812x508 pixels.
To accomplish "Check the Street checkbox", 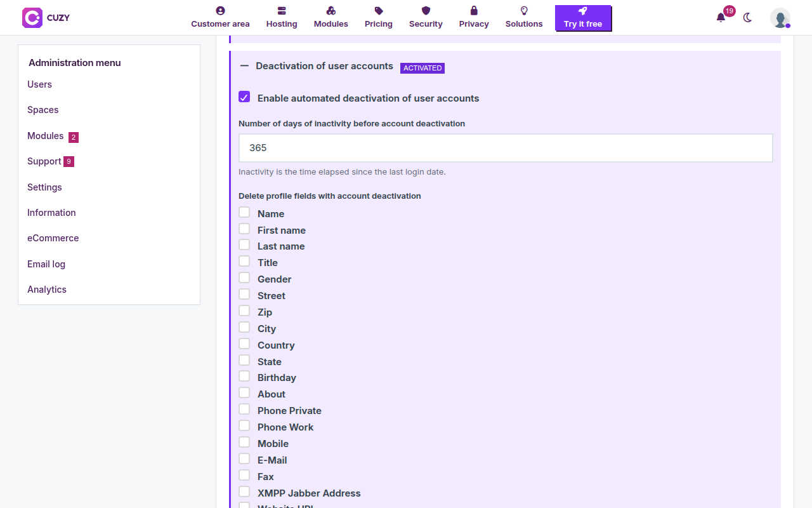I will tap(244, 294).
